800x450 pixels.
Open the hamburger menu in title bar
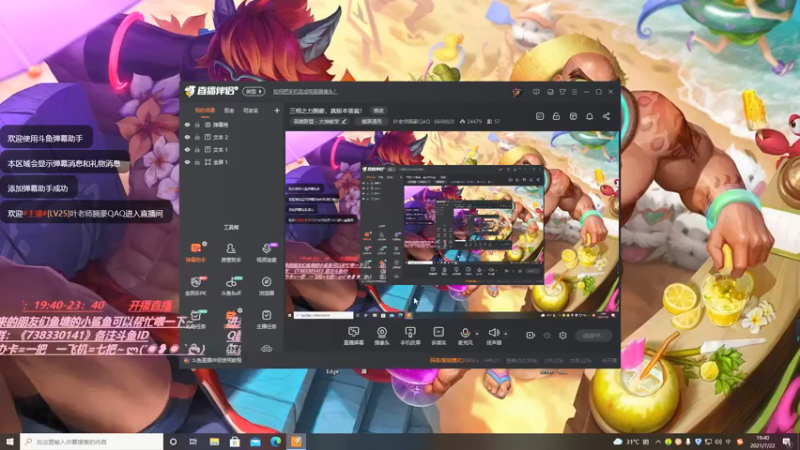pos(574,92)
